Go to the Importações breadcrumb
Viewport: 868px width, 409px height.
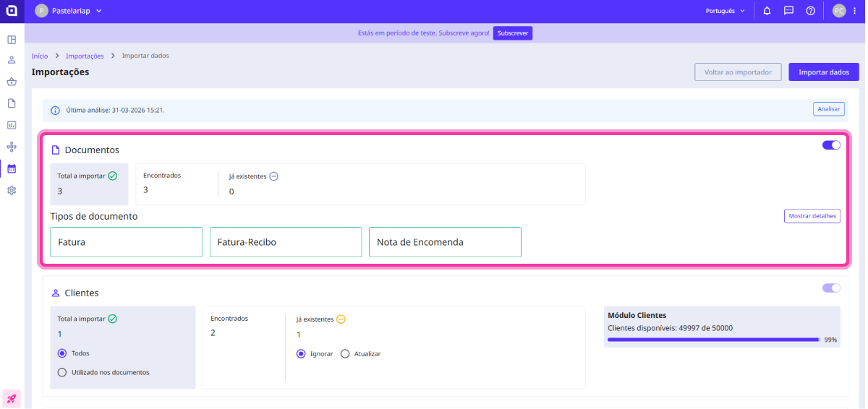[x=85, y=56]
